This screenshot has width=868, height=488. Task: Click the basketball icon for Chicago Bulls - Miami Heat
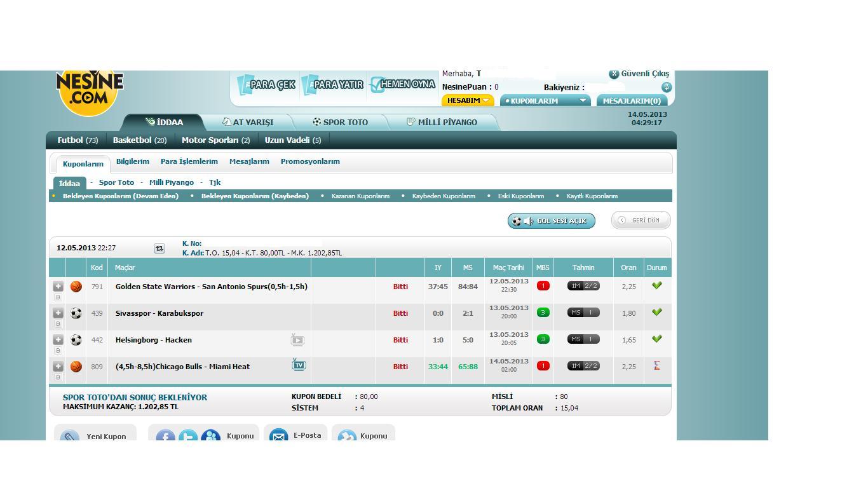[76, 367]
